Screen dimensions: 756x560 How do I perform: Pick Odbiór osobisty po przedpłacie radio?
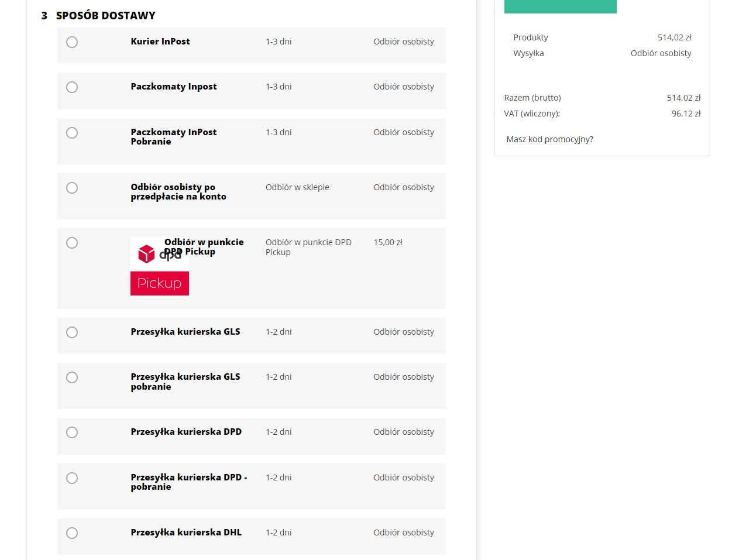[72, 188]
